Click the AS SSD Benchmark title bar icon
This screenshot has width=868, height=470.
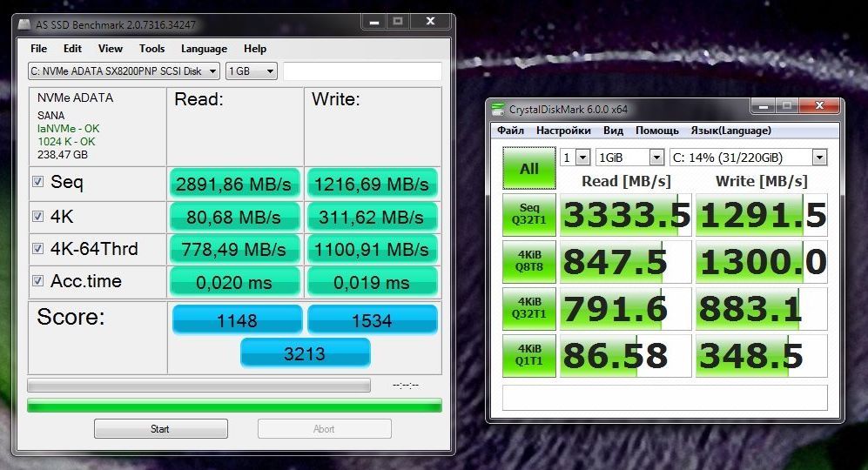24,24
